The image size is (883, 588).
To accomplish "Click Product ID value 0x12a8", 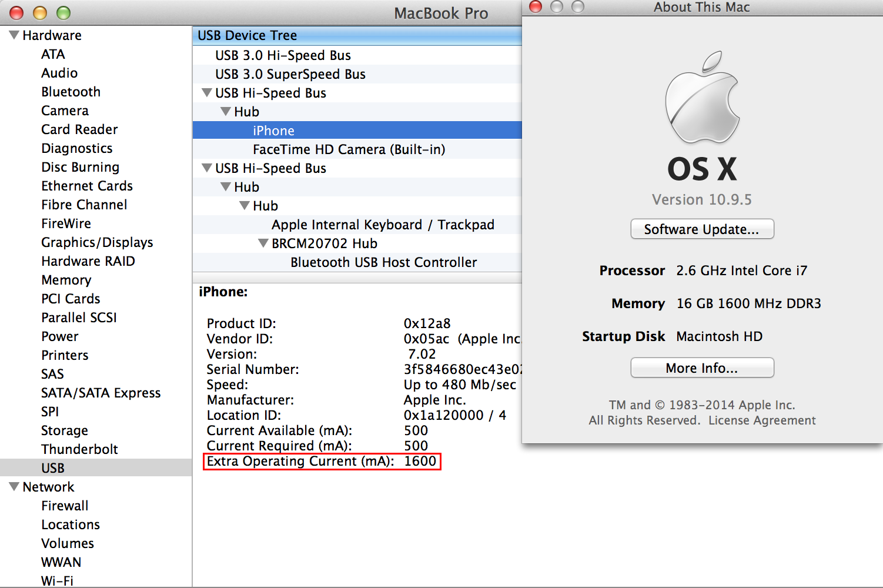I will 427,323.
